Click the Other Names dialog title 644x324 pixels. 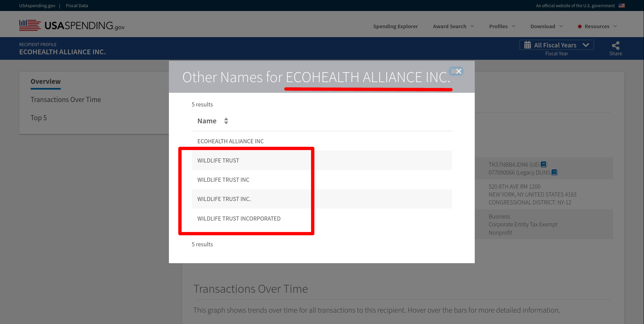(316, 77)
